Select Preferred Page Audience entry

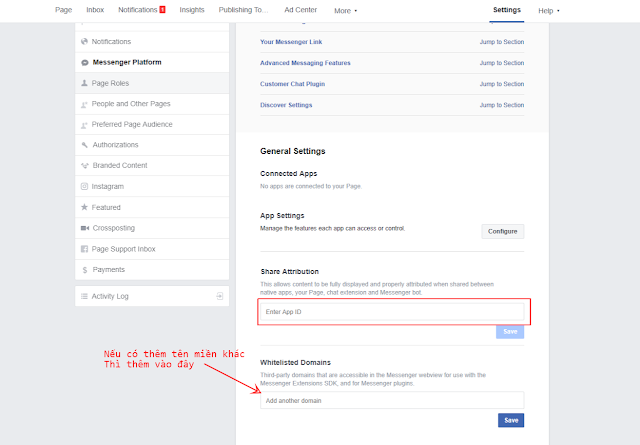152,125
